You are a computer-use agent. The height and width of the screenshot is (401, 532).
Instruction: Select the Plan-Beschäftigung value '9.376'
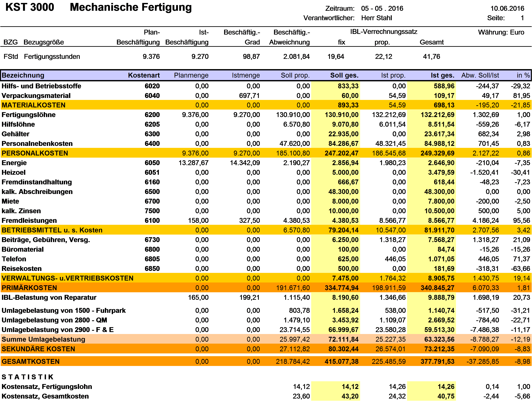pyautogui.click(x=151, y=57)
